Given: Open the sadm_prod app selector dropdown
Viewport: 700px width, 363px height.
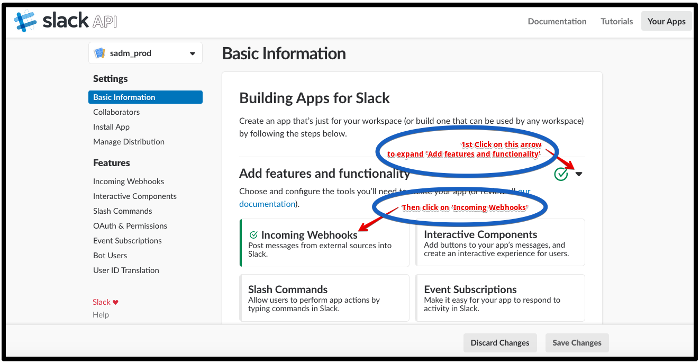Looking at the screenshot, I should coord(146,53).
